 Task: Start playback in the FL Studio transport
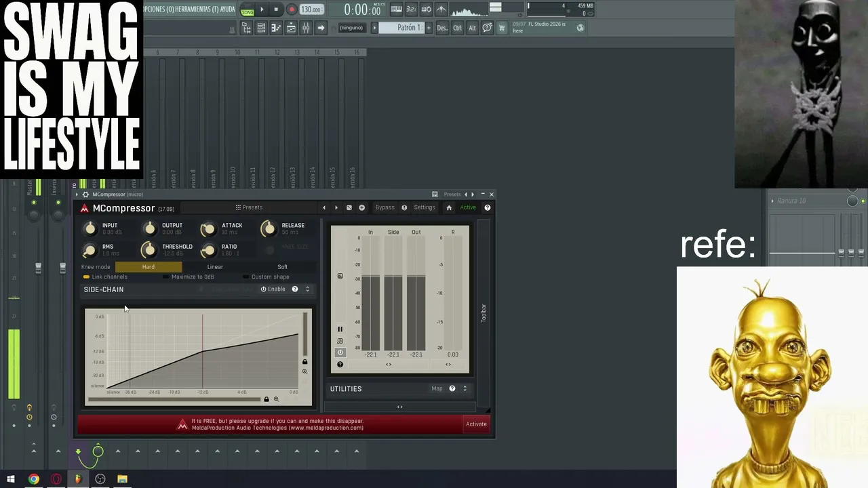pos(262,9)
